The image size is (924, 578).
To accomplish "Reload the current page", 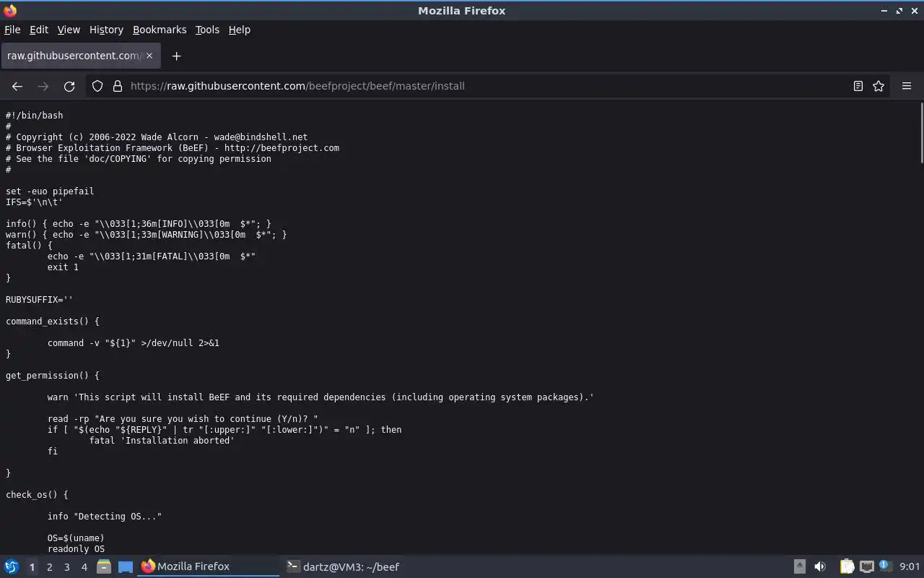I will click(x=69, y=86).
